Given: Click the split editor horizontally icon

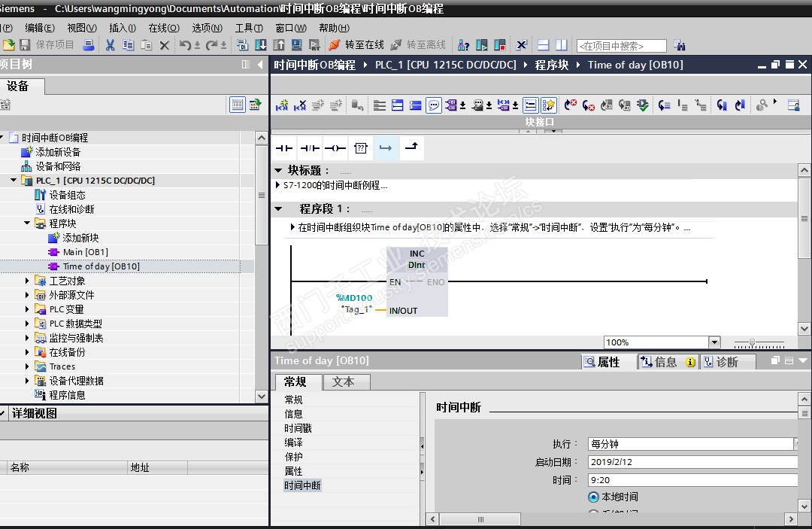Looking at the screenshot, I should pyautogui.click(x=544, y=45).
